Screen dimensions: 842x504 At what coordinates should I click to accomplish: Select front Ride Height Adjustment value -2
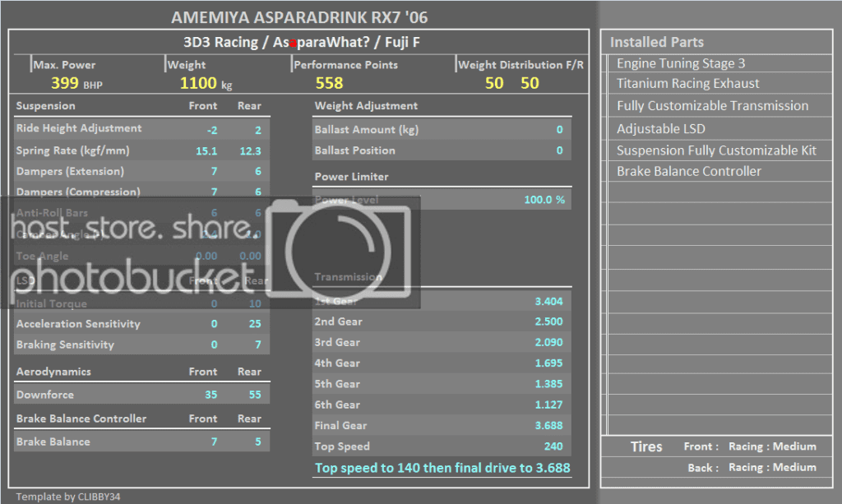coord(212,130)
